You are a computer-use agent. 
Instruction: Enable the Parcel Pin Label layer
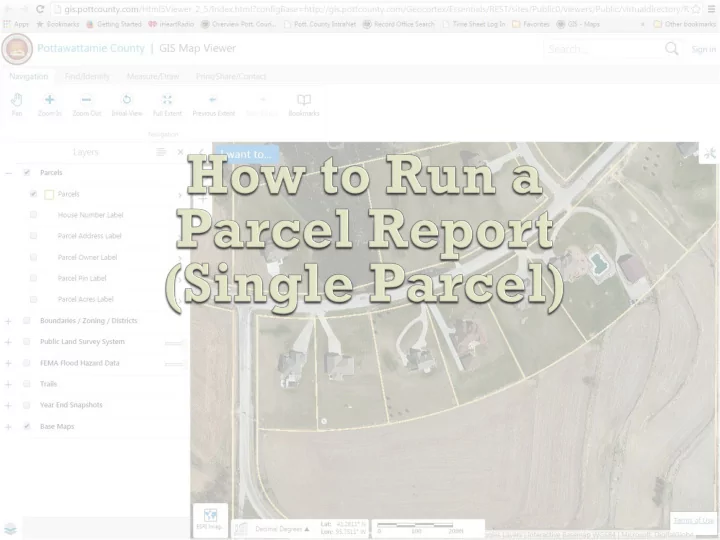[33, 278]
